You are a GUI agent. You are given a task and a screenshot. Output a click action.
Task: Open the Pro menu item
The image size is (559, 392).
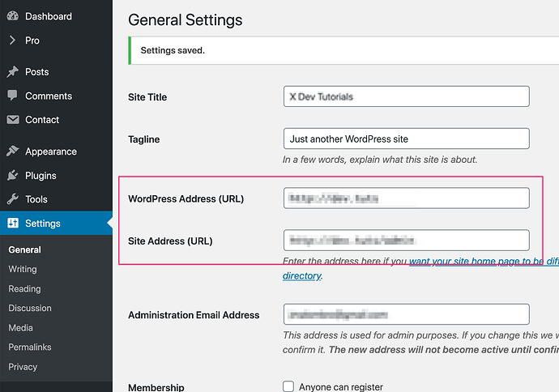(57, 40)
